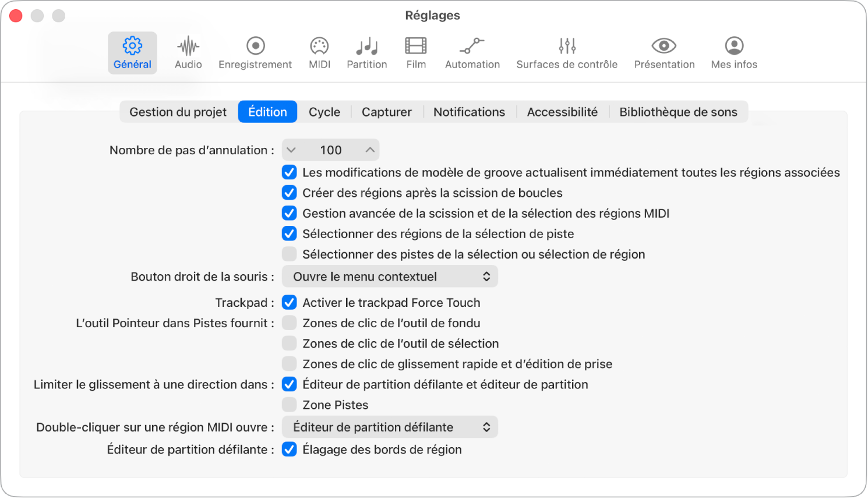
Task: Select the Gestion du projet tab
Action: tap(178, 111)
